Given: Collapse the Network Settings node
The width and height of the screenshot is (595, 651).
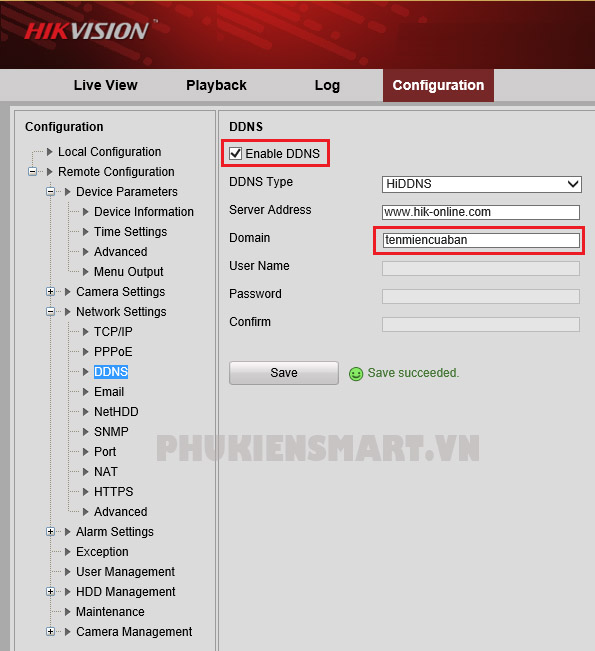Looking at the screenshot, I should [x=50, y=311].
